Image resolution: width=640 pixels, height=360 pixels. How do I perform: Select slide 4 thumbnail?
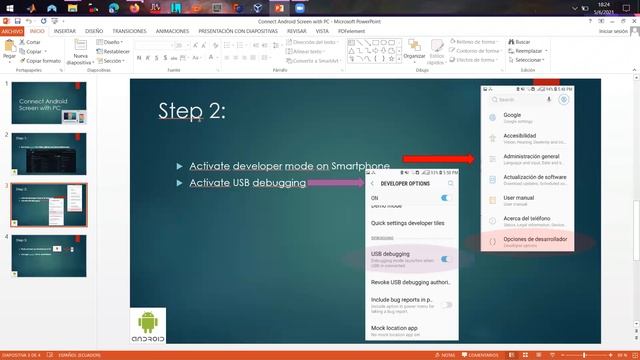pyautogui.click(x=49, y=256)
